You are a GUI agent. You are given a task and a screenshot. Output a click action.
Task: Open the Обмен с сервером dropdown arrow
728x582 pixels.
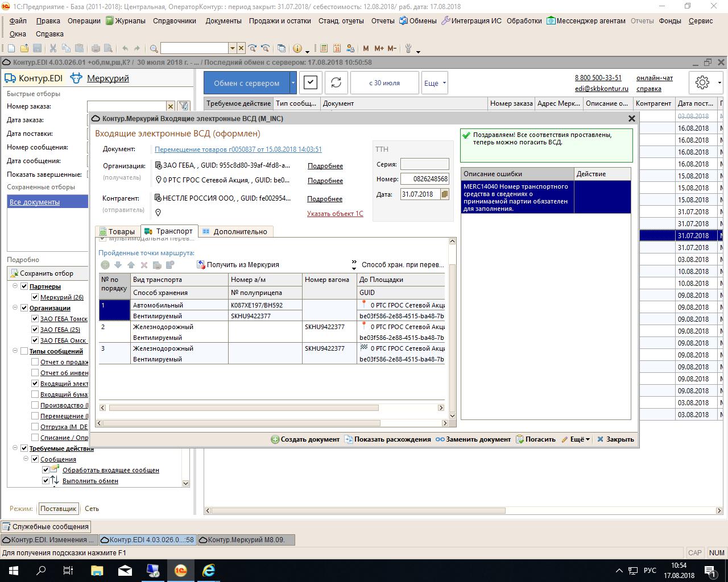click(x=293, y=82)
